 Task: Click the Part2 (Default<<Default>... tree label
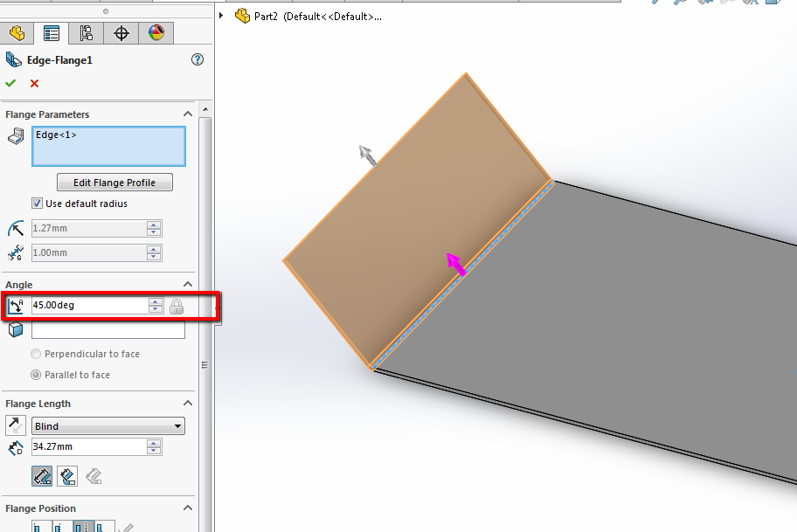[x=318, y=17]
